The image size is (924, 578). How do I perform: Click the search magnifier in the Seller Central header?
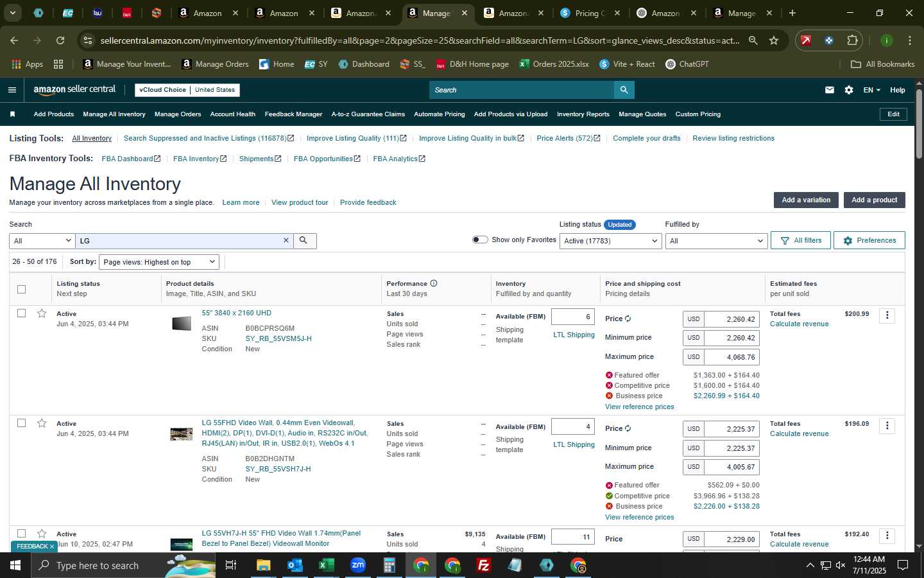pyautogui.click(x=624, y=90)
